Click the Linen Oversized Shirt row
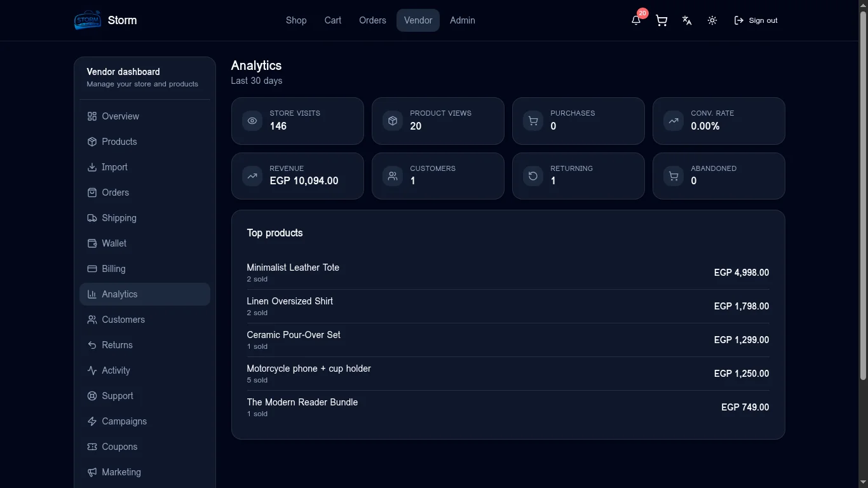 [x=508, y=306]
